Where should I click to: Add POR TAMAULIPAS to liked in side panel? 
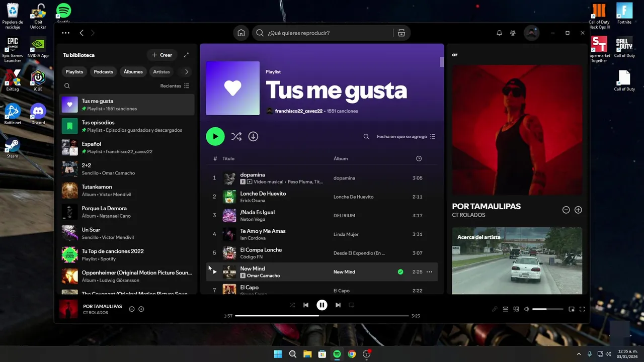click(578, 210)
